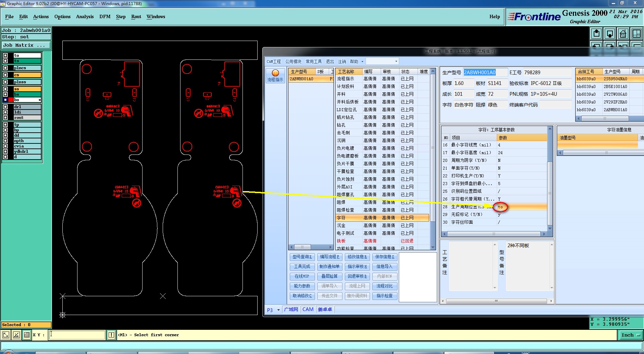This screenshot has width=644, height=354.
Task: Open the File menu
Action: tap(9, 16)
